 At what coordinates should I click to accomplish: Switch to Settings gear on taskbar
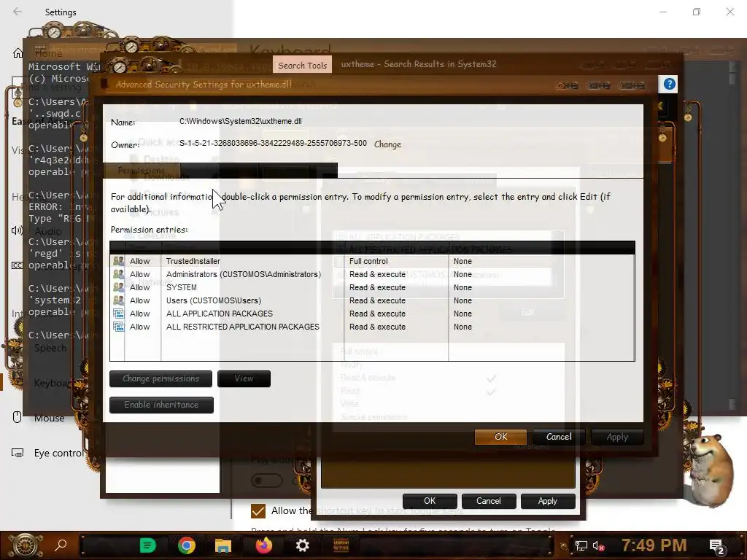(x=303, y=545)
